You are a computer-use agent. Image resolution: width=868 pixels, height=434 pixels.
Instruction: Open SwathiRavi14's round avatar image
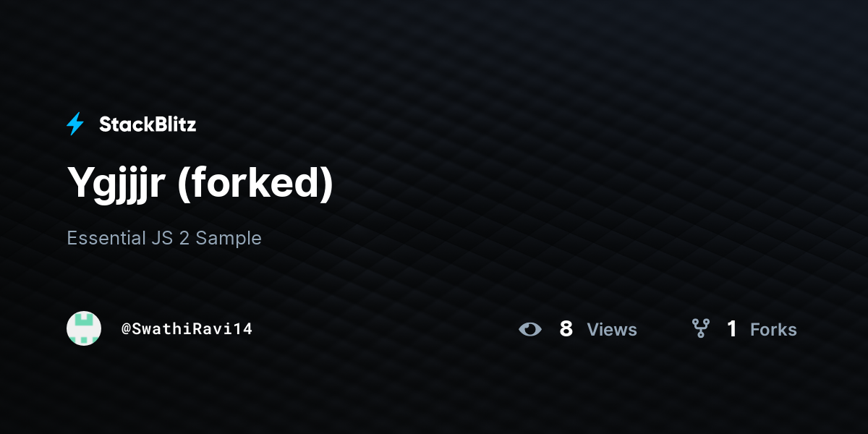click(84, 328)
